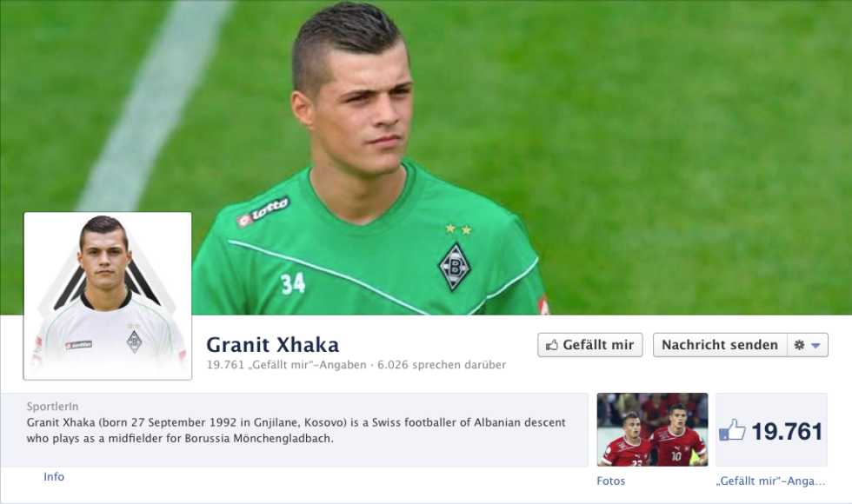Send a message via Nachricht senden

pos(720,345)
